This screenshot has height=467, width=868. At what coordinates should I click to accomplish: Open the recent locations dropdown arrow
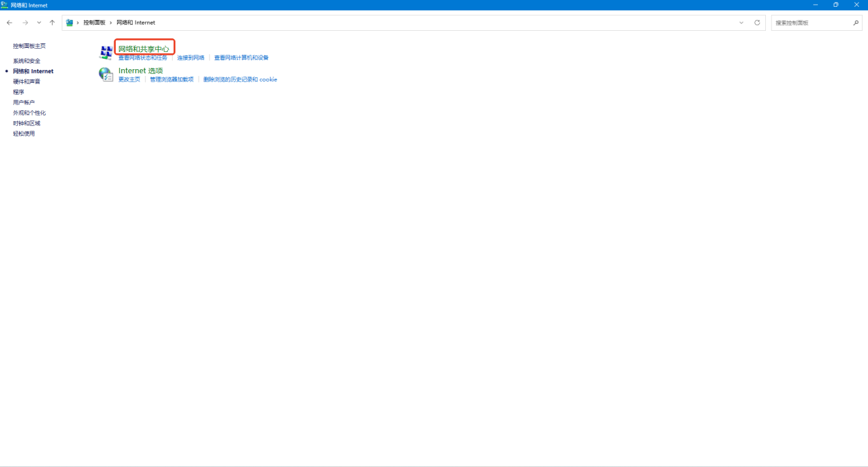[39, 23]
